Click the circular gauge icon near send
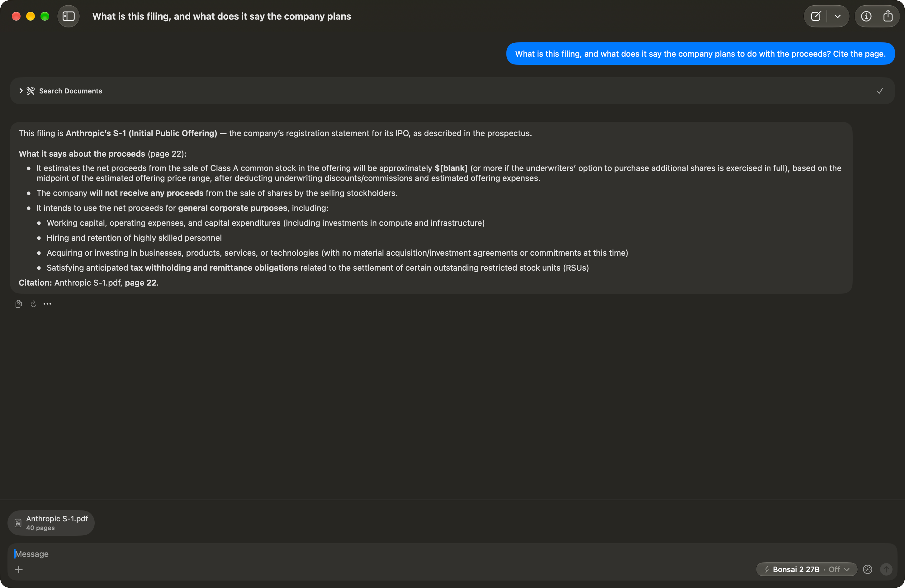This screenshot has height=588, width=905. pyautogui.click(x=868, y=569)
